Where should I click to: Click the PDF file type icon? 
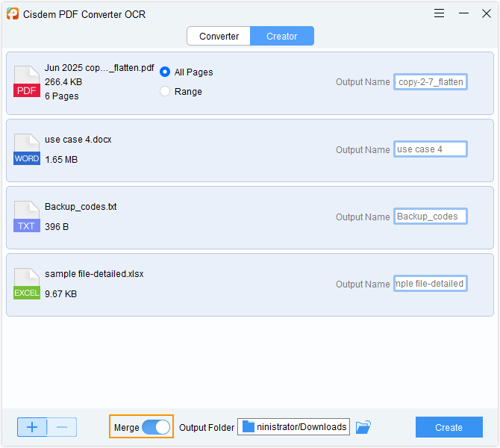pos(27,81)
